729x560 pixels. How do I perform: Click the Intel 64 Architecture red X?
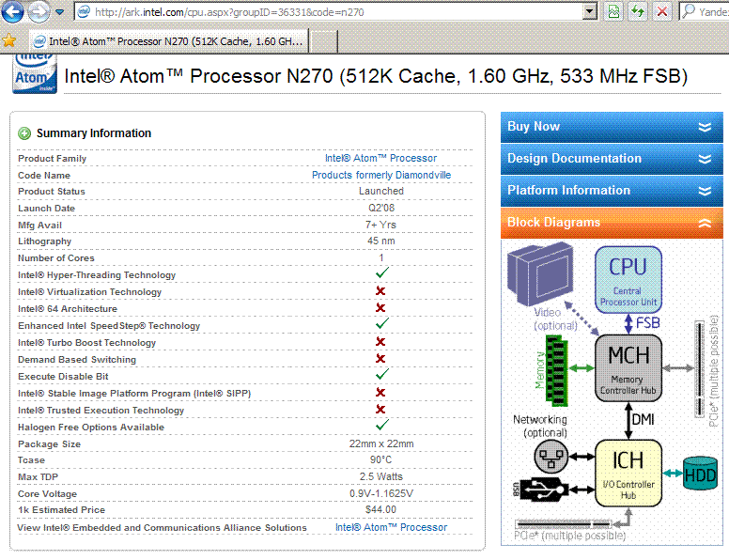tap(380, 308)
